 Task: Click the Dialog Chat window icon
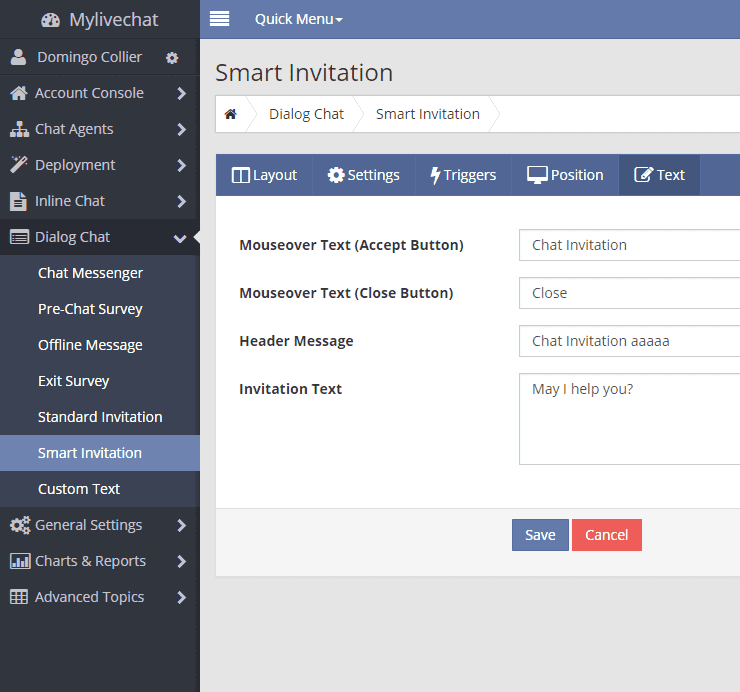[19, 237]
